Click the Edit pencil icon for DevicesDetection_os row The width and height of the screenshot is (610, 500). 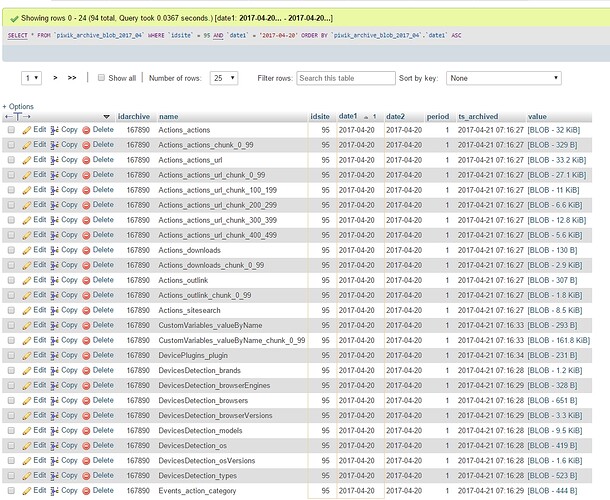point(26,446)
